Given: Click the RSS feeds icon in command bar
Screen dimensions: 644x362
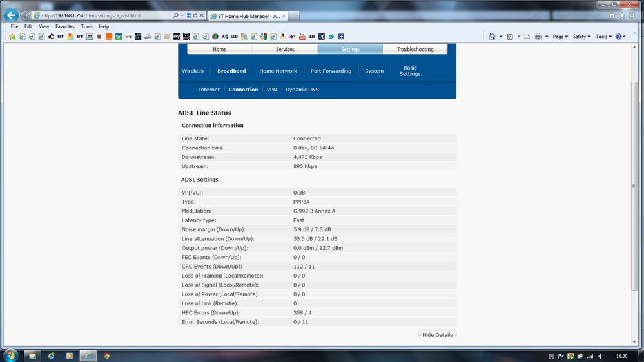Looking at the screenshot, I should tap(510, 37).
